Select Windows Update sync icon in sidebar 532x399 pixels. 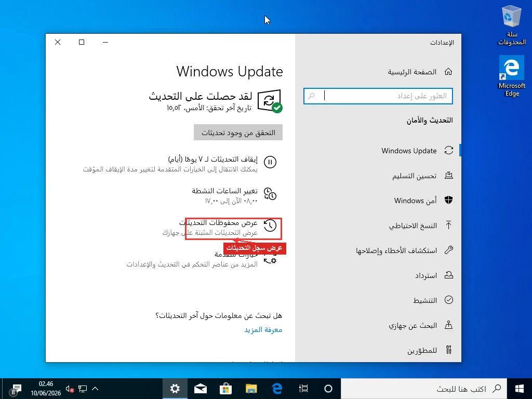point(448,150)
